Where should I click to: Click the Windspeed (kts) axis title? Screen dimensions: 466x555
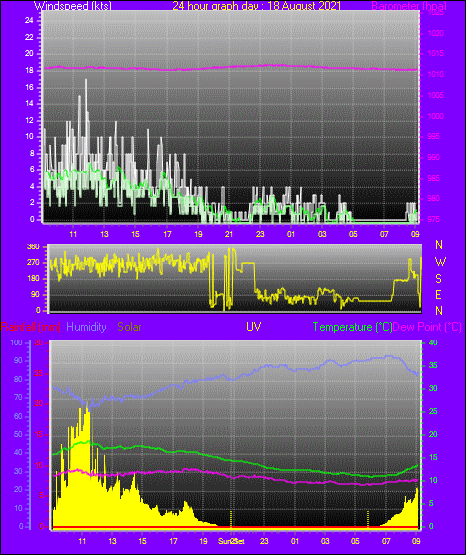point(73,6)
